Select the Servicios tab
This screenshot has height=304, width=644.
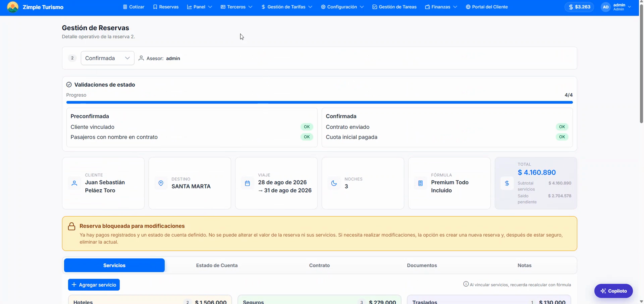(114, 265)
